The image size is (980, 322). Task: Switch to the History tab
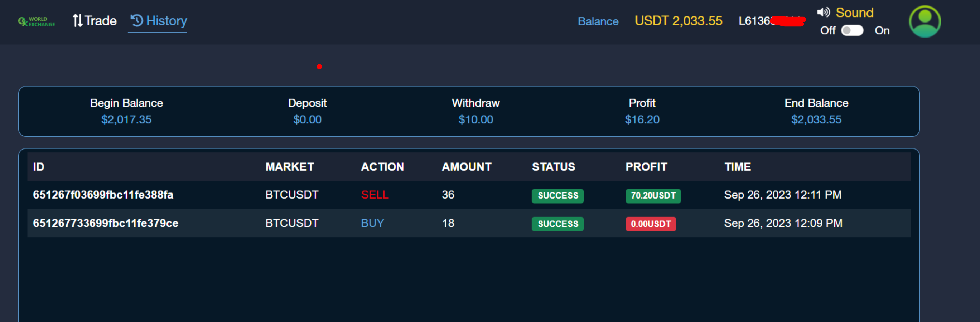point(159,20)
